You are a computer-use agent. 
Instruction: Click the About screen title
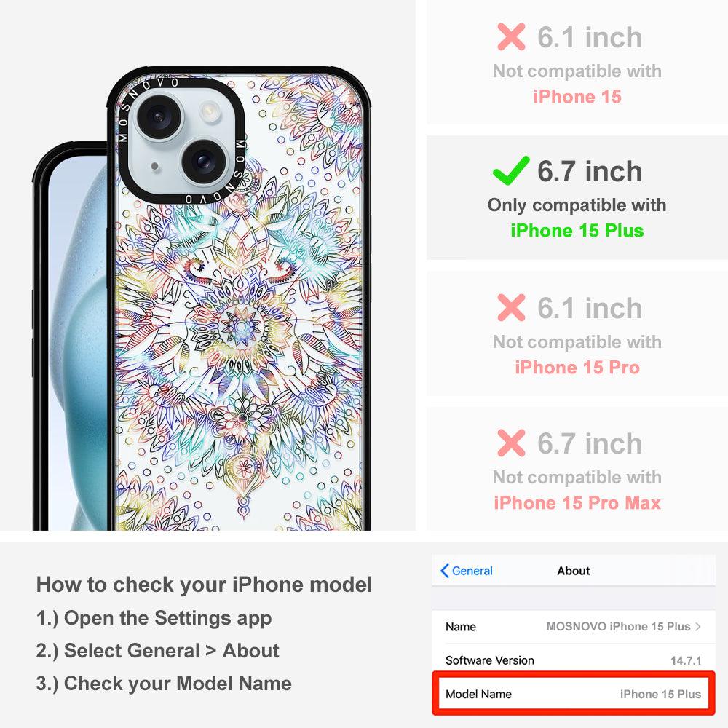coord(574,571)
